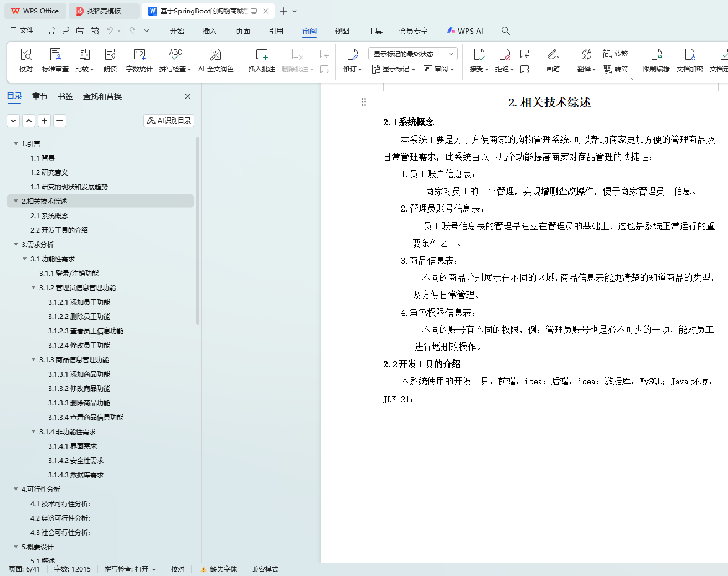The height and width of the screenshot is (576, 728).
Task: Open the 显示标记的最终状态 dropdown
Action: [412, 54]
